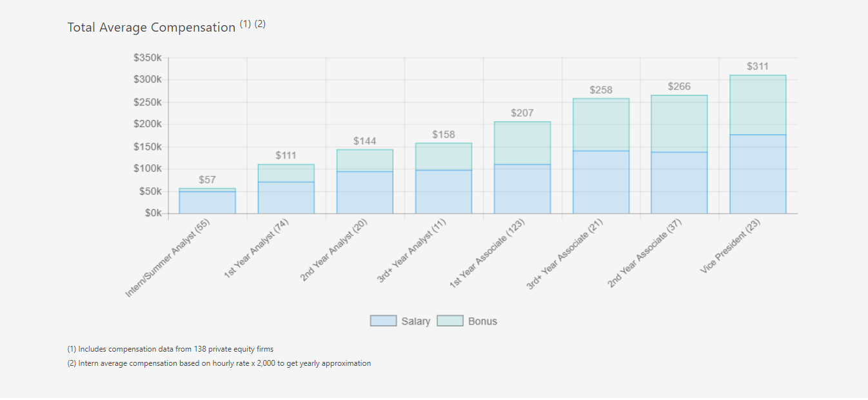Click the $57 total label

point(207,180)
